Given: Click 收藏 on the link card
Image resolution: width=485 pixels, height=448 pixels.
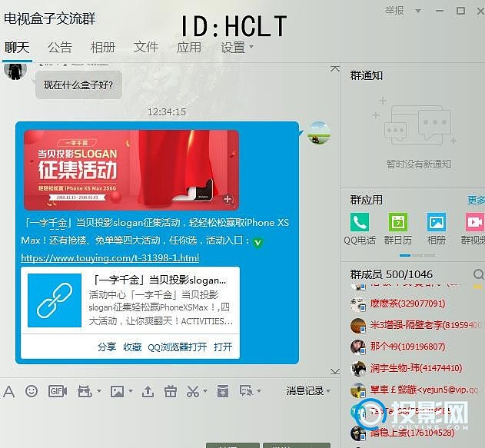Looking at the screenshot, I should click(132, 347).
